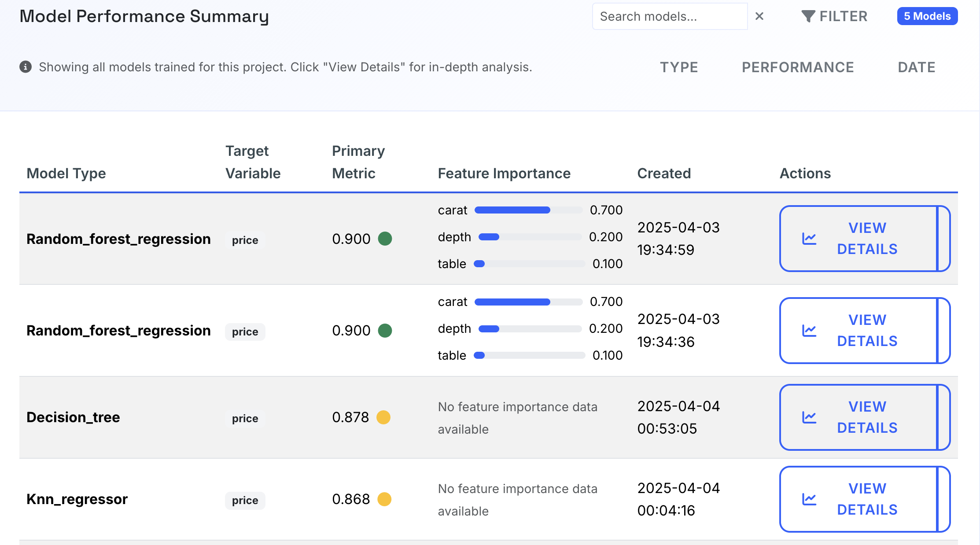Click the chart icon in the top View Details button
Viewport: 980px width, 545px height.
(x=809, y=238)
